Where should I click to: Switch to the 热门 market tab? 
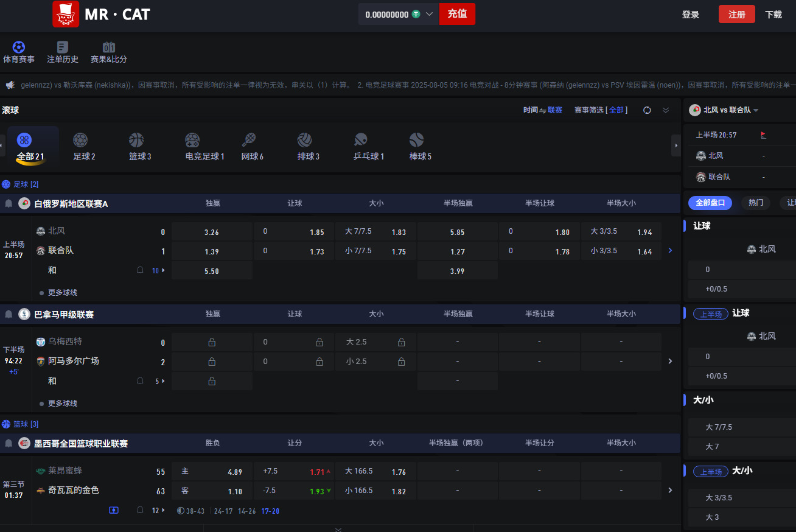(x=756, y=203)
